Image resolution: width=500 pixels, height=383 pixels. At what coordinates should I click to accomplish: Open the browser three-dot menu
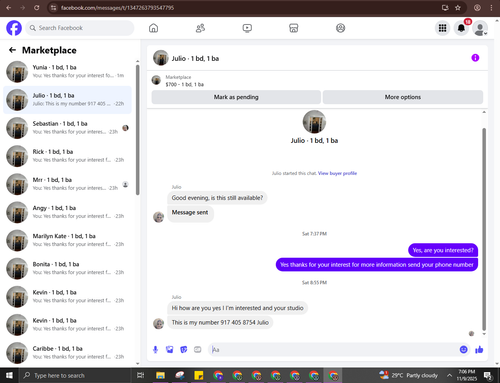pyautogui.click(x=491, y=8)
